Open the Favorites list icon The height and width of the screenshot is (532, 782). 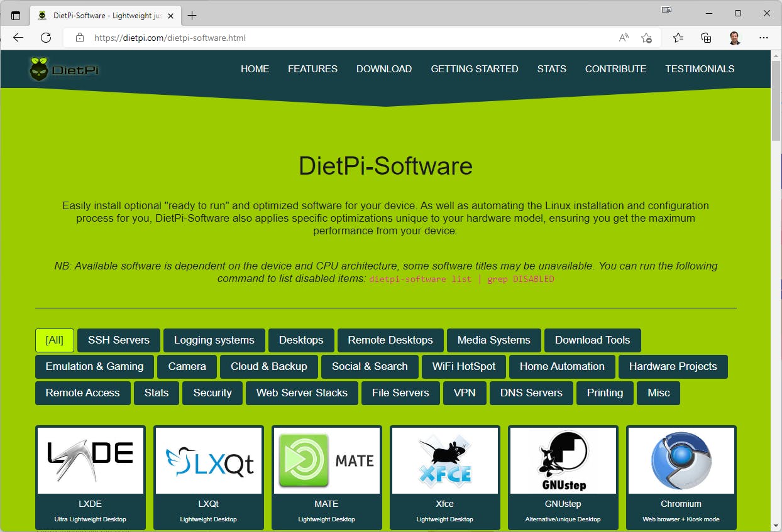tap(678, 38)
